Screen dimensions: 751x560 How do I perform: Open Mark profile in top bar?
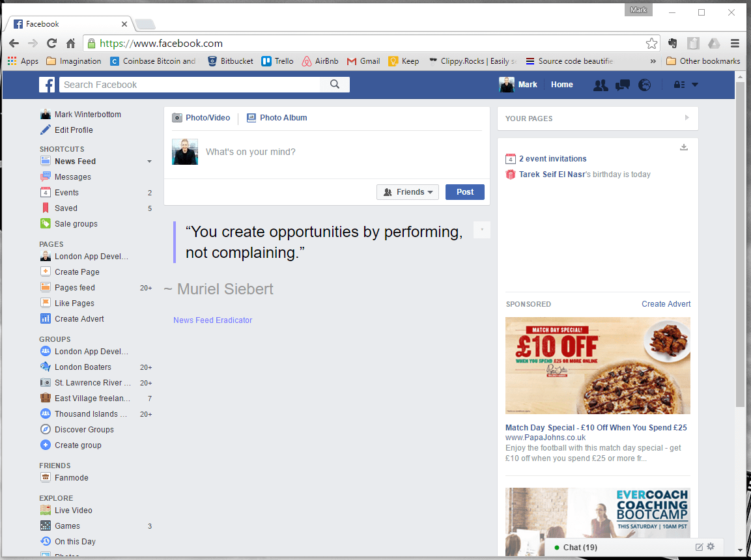pos(518,85)
